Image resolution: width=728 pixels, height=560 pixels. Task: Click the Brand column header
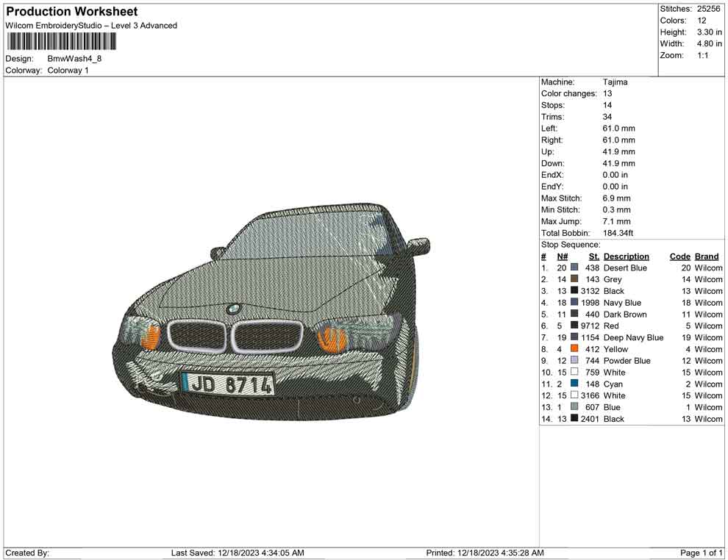[x=707, y=256]
